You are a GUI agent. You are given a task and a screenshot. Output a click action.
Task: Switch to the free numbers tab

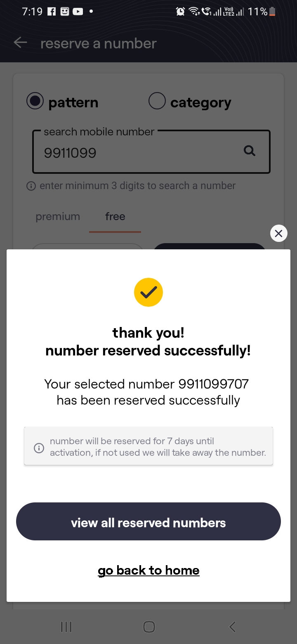click(115, 216)
